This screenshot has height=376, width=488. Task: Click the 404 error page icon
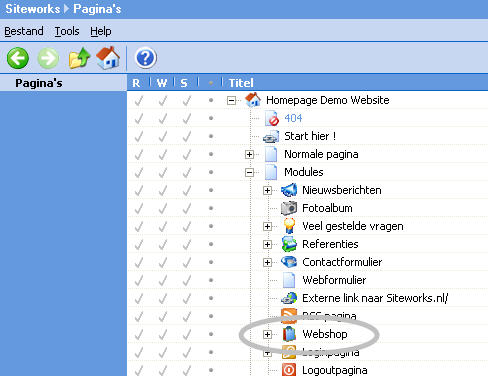pyautogui.click(x=272, y=118)
